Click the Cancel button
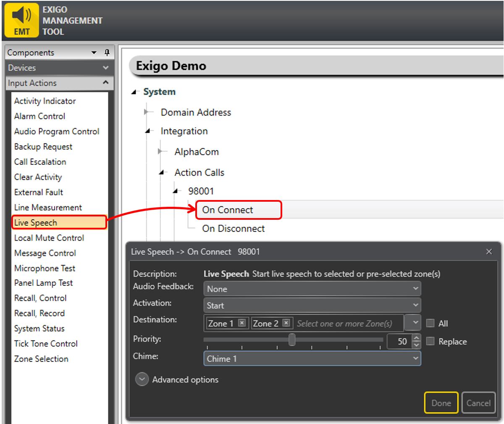The height and width of the screenshot is (424, 504). [x=478, y=403]
